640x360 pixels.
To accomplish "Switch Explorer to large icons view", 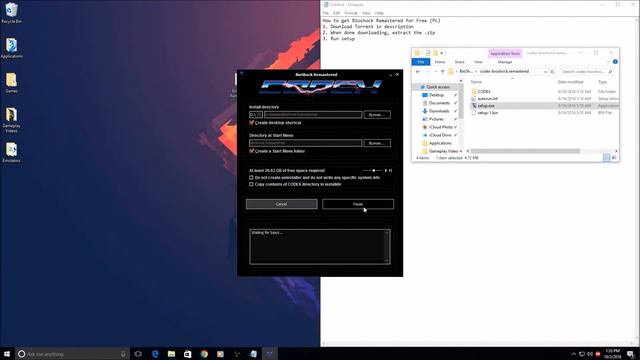I will pyautogui.click(x=614, y=158).
